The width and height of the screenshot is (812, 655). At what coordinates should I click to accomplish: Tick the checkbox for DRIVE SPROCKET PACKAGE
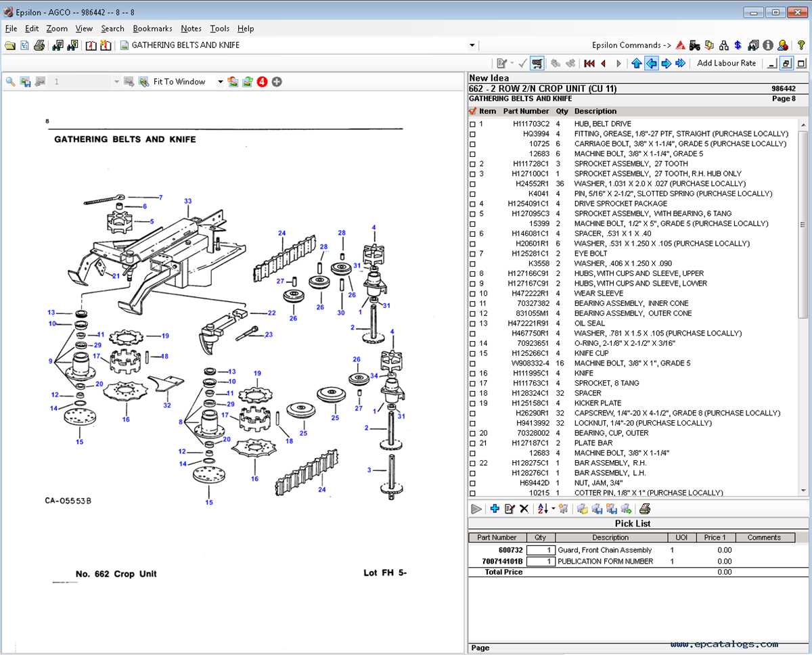pyautogui.click(x=473, y=204)
